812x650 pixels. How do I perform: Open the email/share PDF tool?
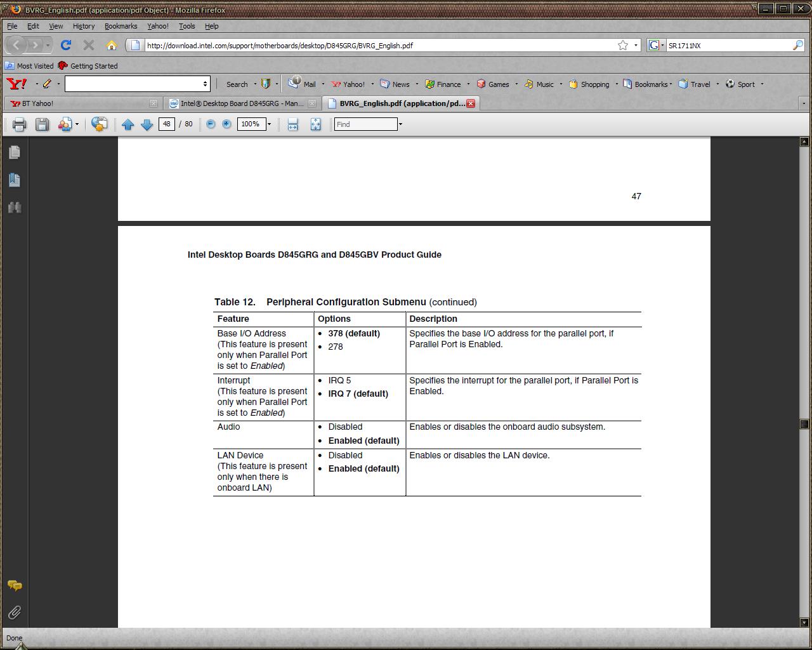[65, 124]
